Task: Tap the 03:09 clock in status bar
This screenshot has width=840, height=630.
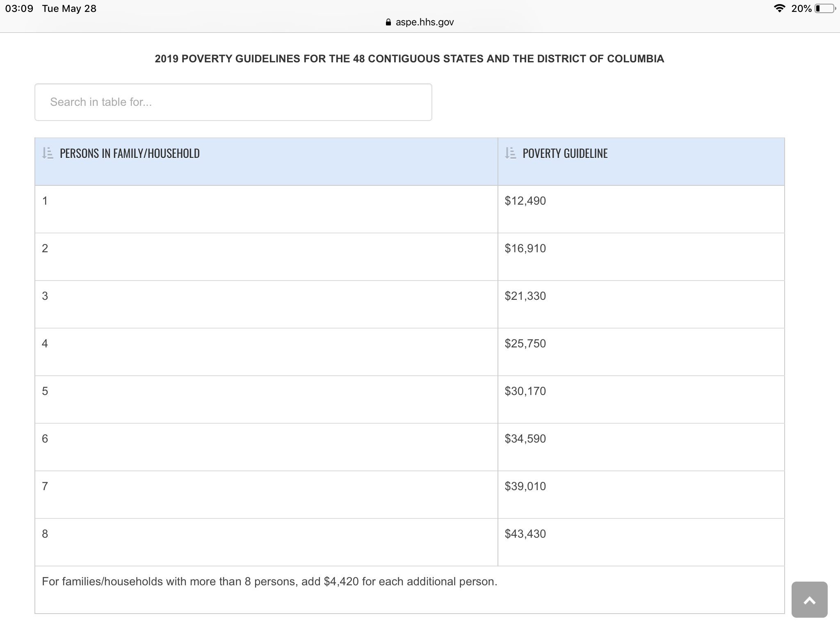Action: coord(19,9)
